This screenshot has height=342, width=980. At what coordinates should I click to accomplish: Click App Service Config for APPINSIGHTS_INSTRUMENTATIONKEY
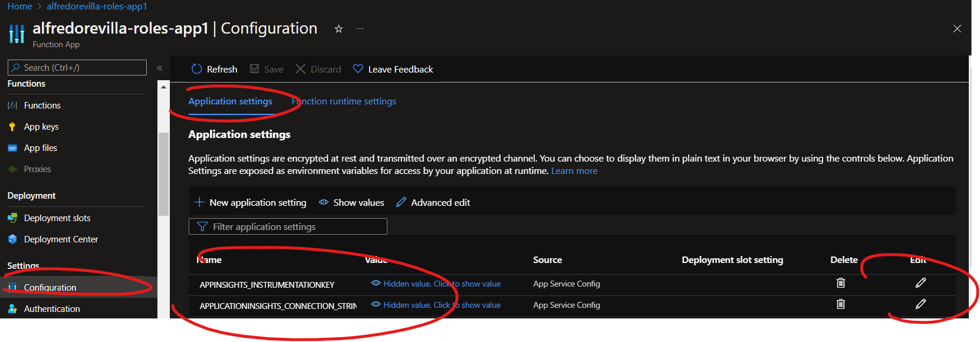coord(567,284)
